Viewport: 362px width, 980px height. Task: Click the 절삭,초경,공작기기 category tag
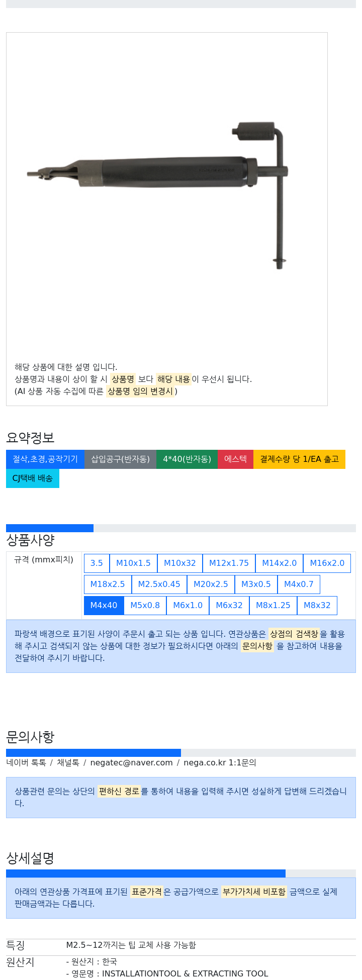coord(45,459)
